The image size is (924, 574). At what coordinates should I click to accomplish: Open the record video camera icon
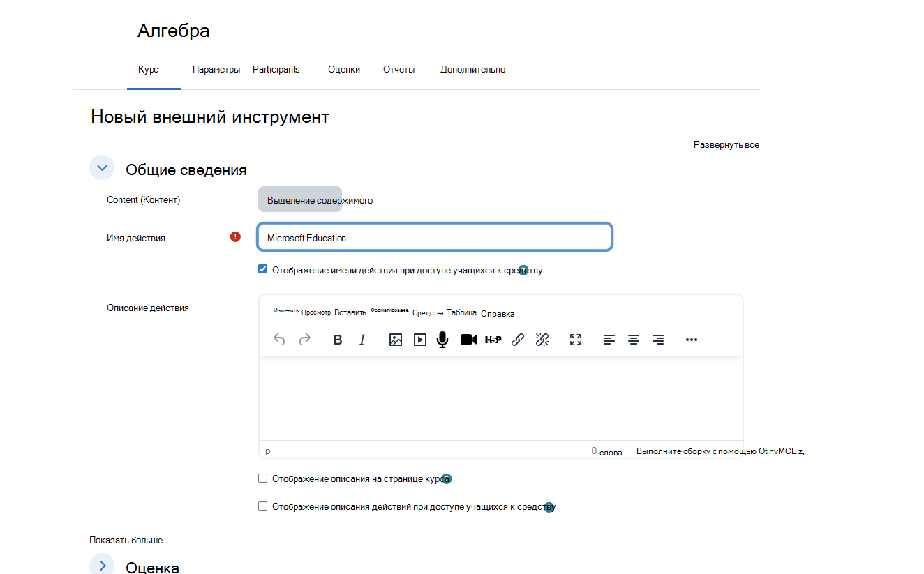469,340
